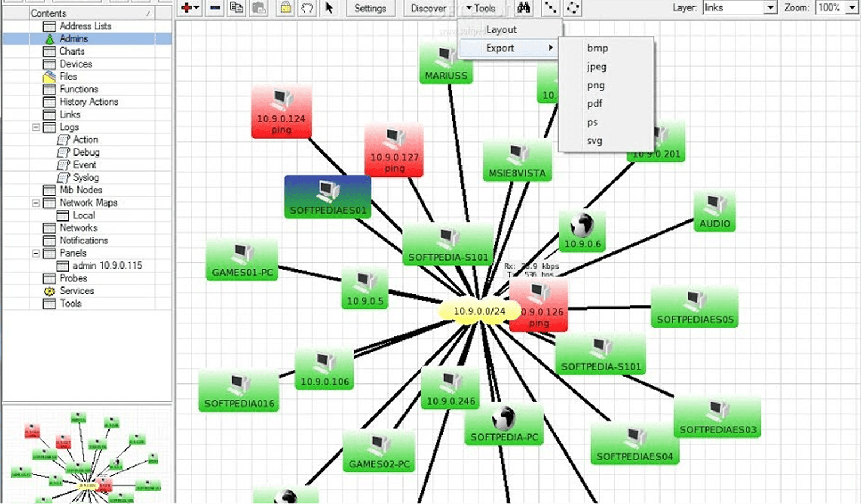The width and height of the screenshot is (861, 504).
Task: Open Notifications in the tree
Action: coord(84,241)
